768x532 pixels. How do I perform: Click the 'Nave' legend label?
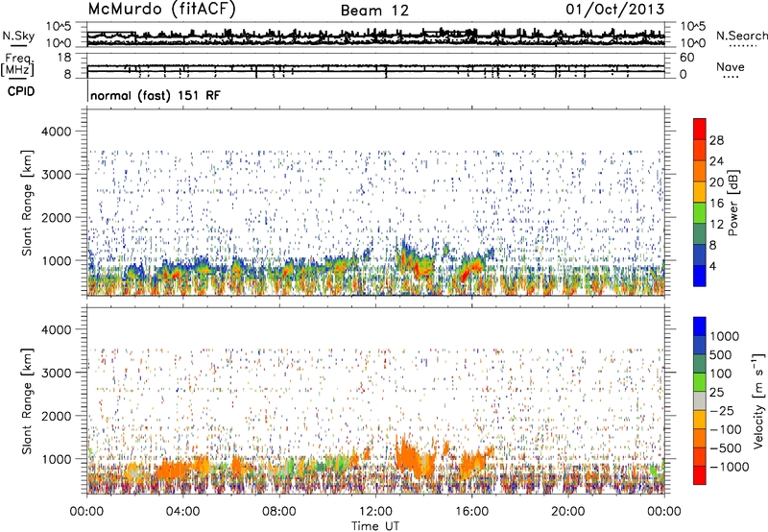click(x=731, y=67)
